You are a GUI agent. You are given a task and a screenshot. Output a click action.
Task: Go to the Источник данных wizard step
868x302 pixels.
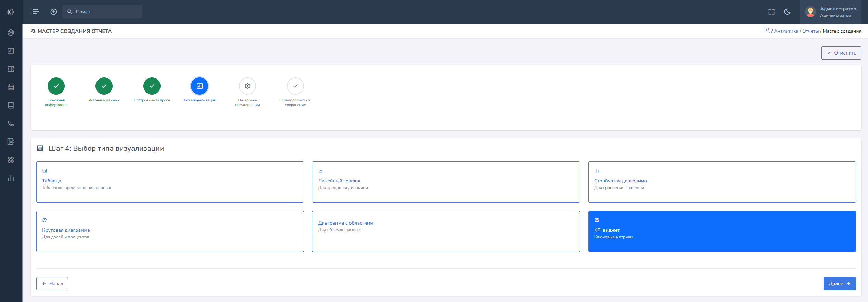point(104,86)
